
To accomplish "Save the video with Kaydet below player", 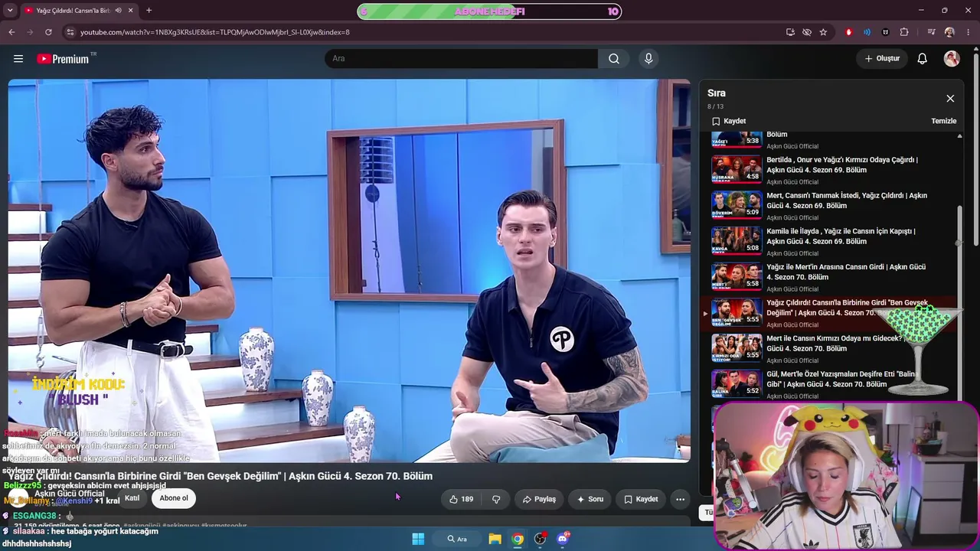I will 641,499.
